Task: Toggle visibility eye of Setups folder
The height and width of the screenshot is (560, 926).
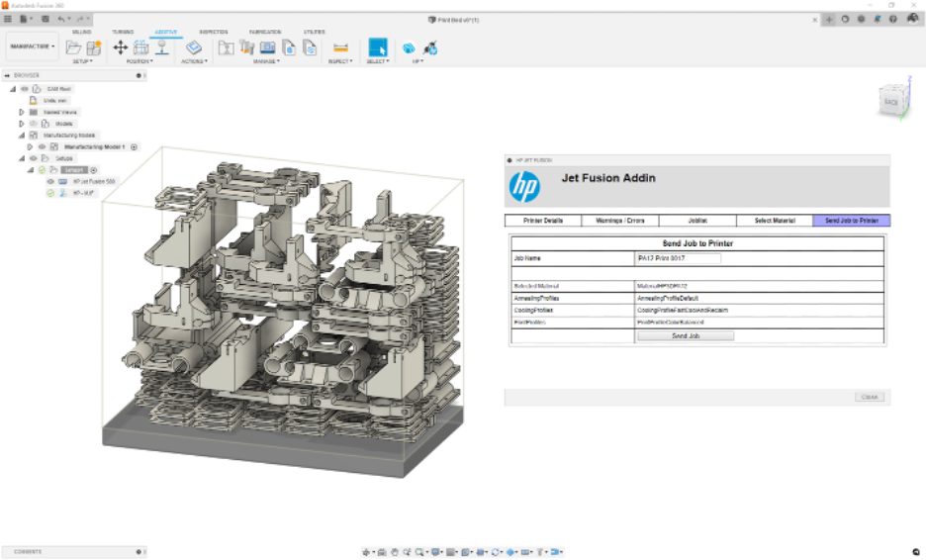Action: (33, 158)
